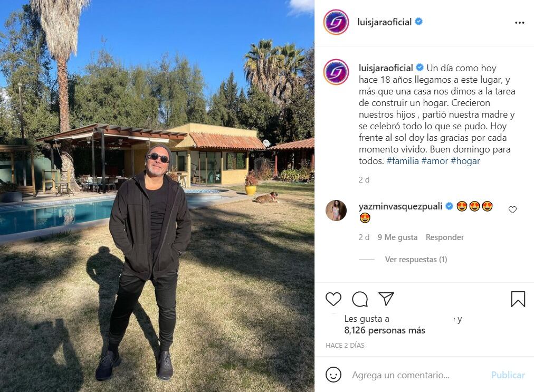Save post with the bookmark icon
Image resolution: width=534 pixels, height=392 pixels.
(x=518, y=299)
